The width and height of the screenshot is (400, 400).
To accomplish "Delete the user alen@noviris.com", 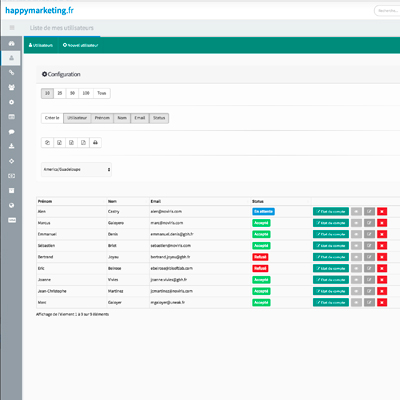I will point(382,212).
